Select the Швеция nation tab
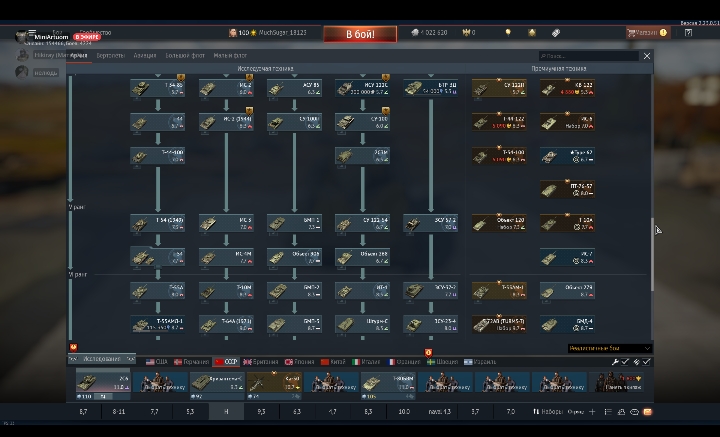Viewport: 720px width, 437px height. pyautogui.click(x=443, y=362)
